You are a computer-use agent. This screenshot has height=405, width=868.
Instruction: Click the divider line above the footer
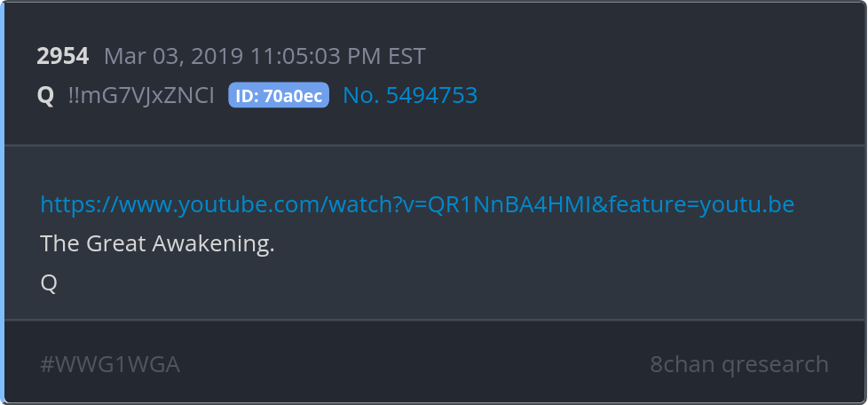tap(435, 320)
